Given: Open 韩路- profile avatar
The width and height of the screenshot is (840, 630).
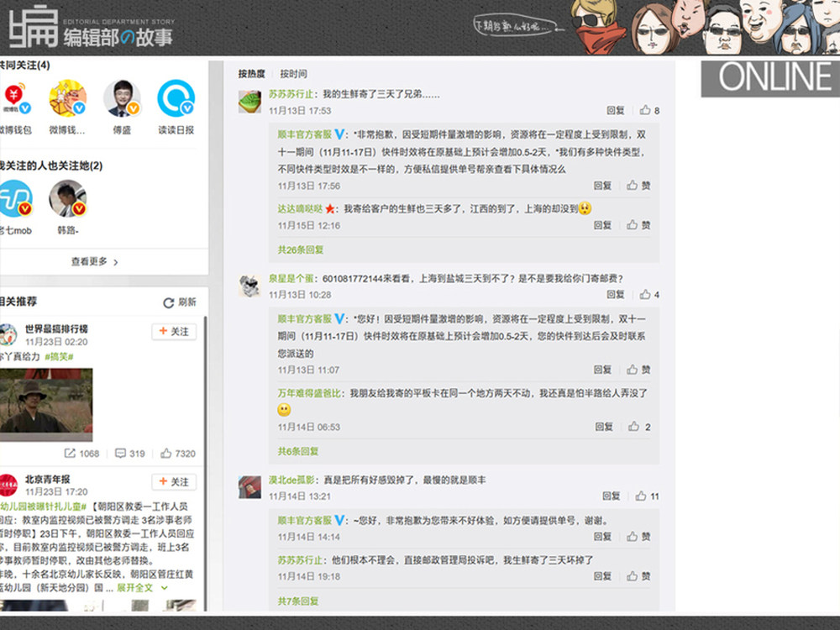Looking at the screenshot, I should tap(67, 198).
